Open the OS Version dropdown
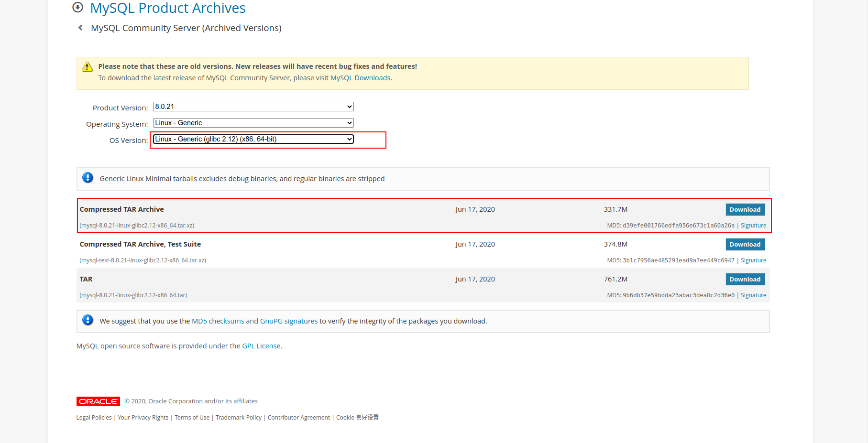 (x=253, y=139)
